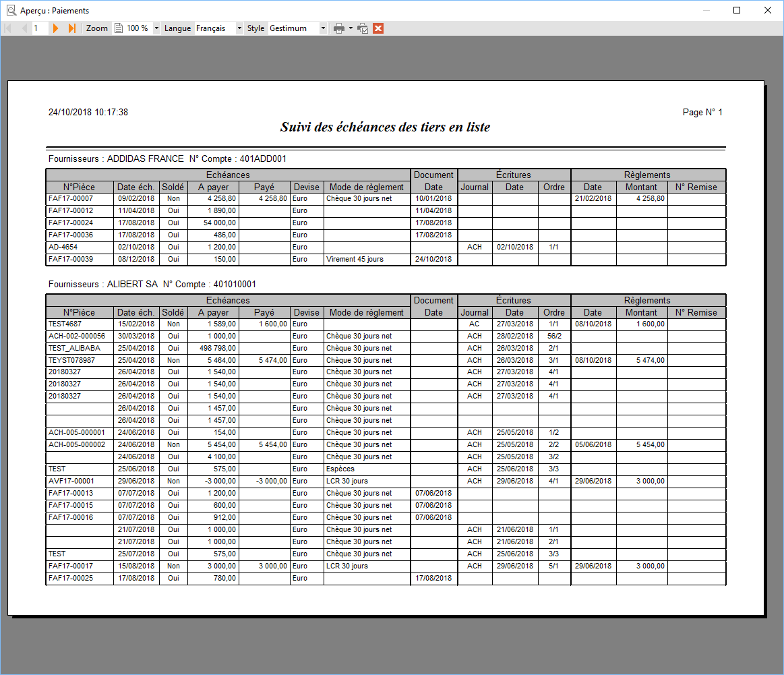Click the page icon beside Zoom value
The width and height of the screenshot is (784, 675).
[x=119, y=28]
